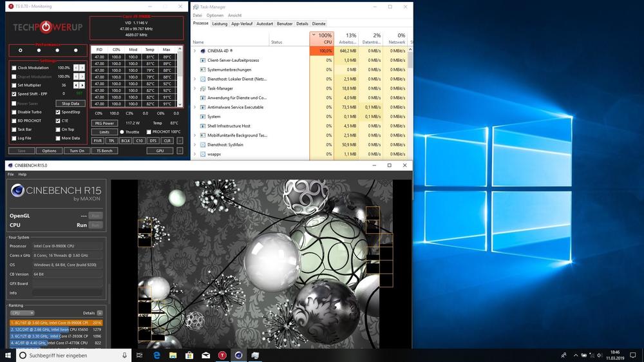Switch to ThrottleStop in the taskbar
The width and height of the screenshot is (644, 362).
click(x=222, y=355)
